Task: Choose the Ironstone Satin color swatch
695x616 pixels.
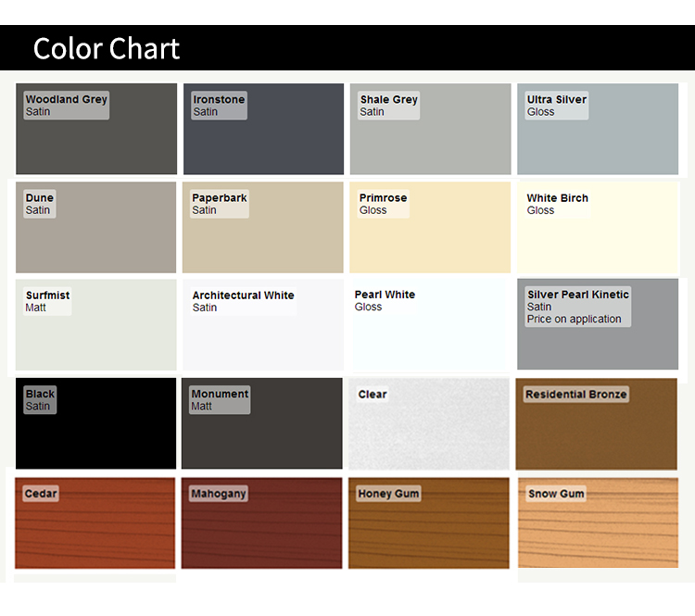Action: pos(264,129)
